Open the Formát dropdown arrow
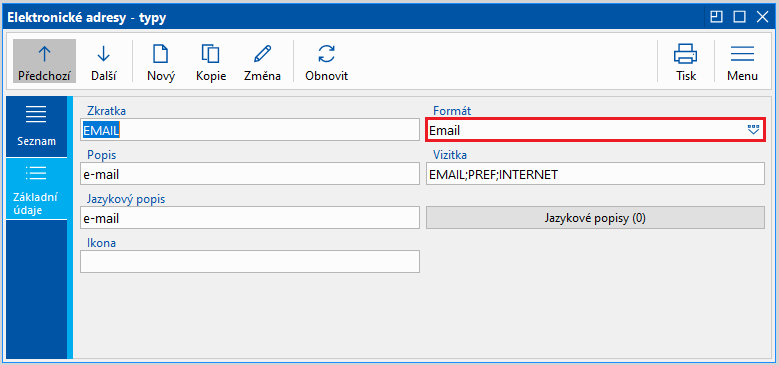Image resolution: width=779 pixels, height=365 pixels. [x=754, y=131]
